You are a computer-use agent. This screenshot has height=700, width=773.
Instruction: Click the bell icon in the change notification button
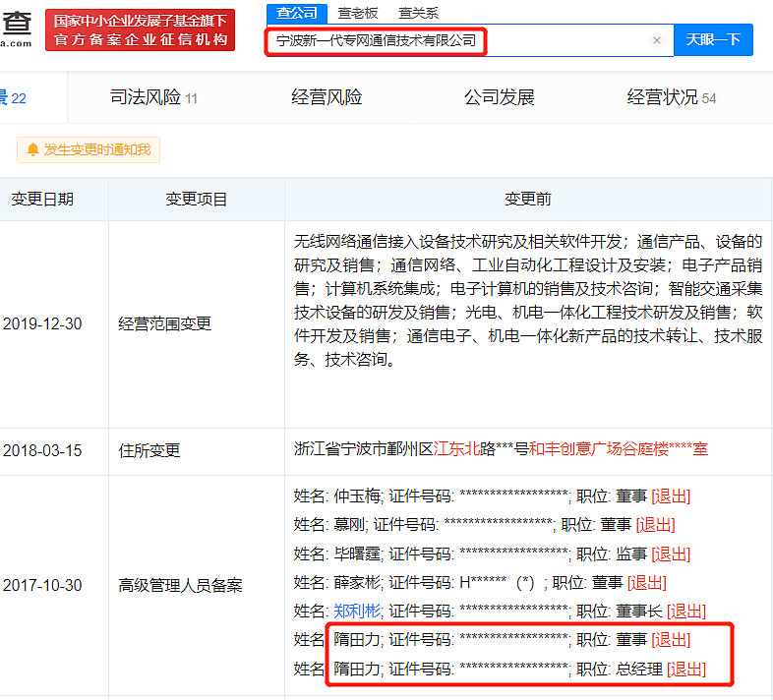[33, 149]
